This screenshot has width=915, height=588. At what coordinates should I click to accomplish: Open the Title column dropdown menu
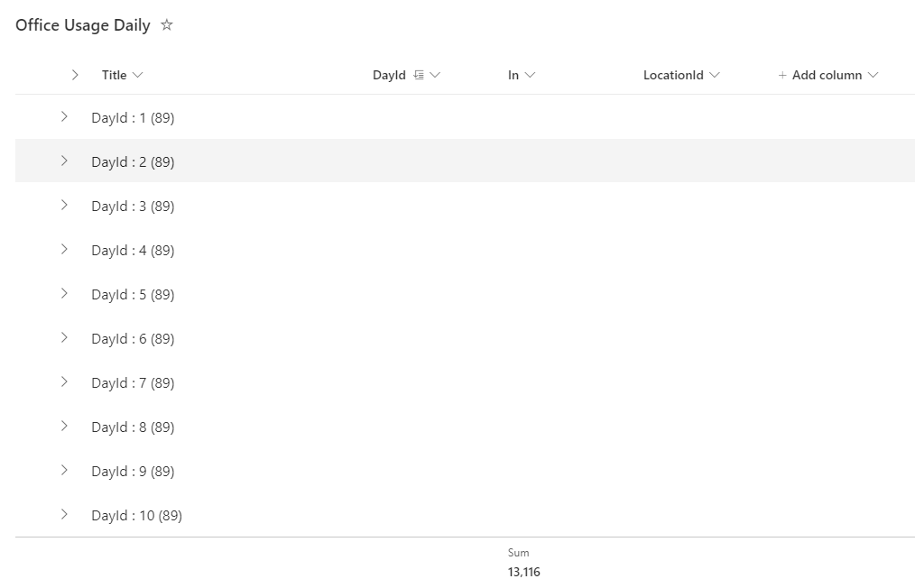[137, 76]
